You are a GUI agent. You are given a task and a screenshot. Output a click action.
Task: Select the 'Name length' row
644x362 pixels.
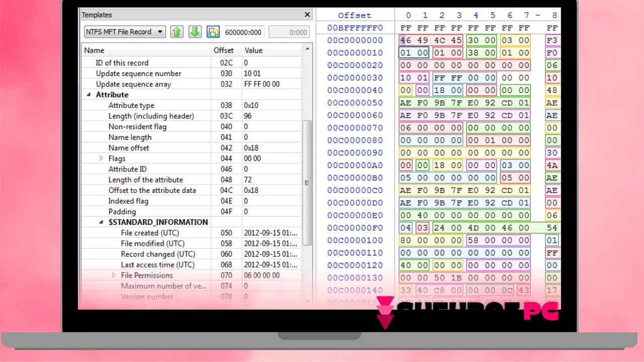pyautogui.click(x=191, y=137)
